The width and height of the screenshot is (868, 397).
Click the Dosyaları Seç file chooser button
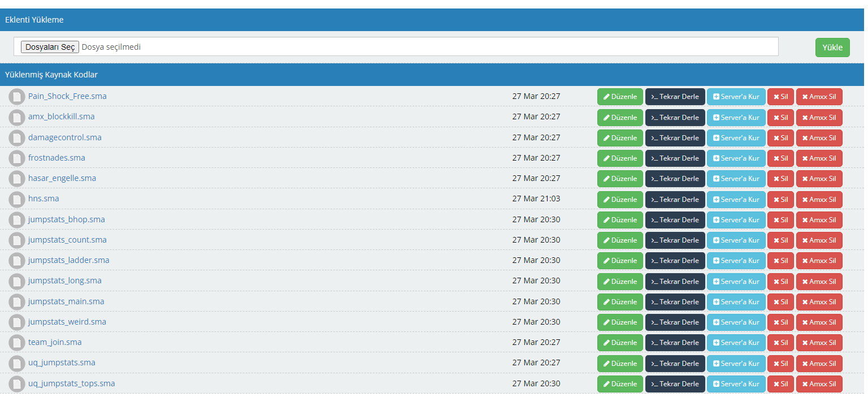(x=50, y=47)
